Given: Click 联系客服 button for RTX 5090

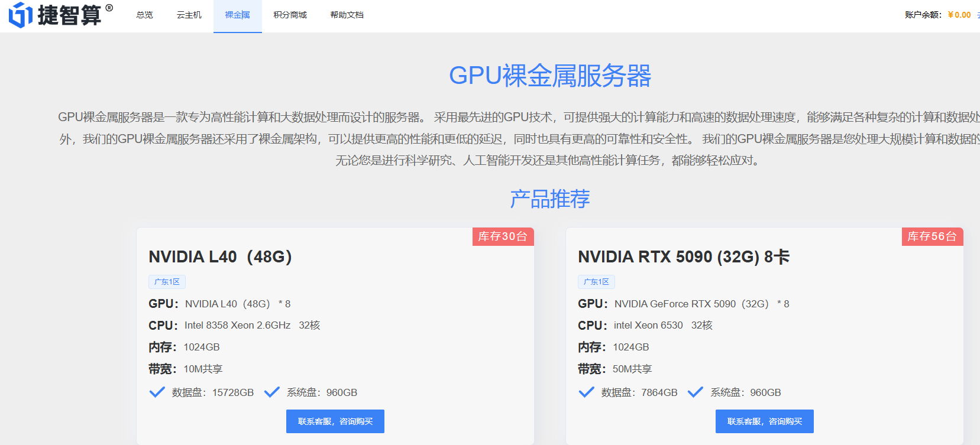Looking at the screenshot, I should [764, 421].
